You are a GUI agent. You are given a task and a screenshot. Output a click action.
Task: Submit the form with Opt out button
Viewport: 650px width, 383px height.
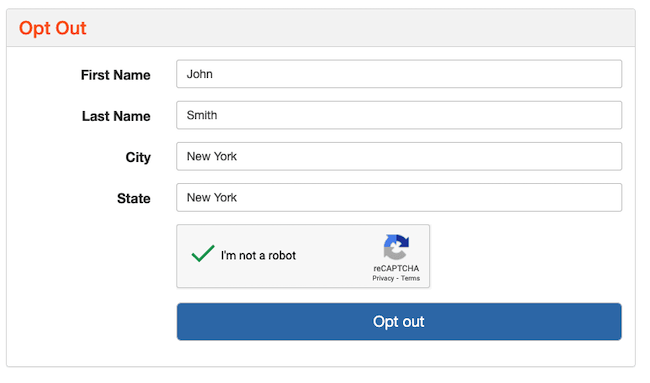pos(399,322)
